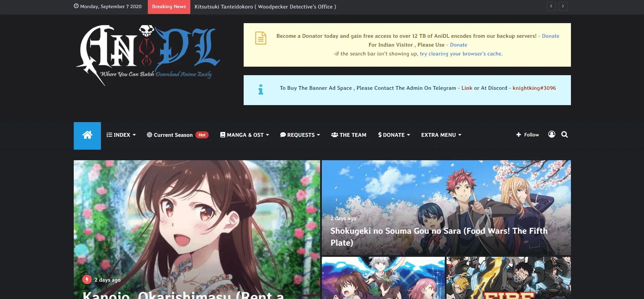The width and height of the screenshot is (644, 299).
Task: Go to the home page icon
Action: point(87,135)
